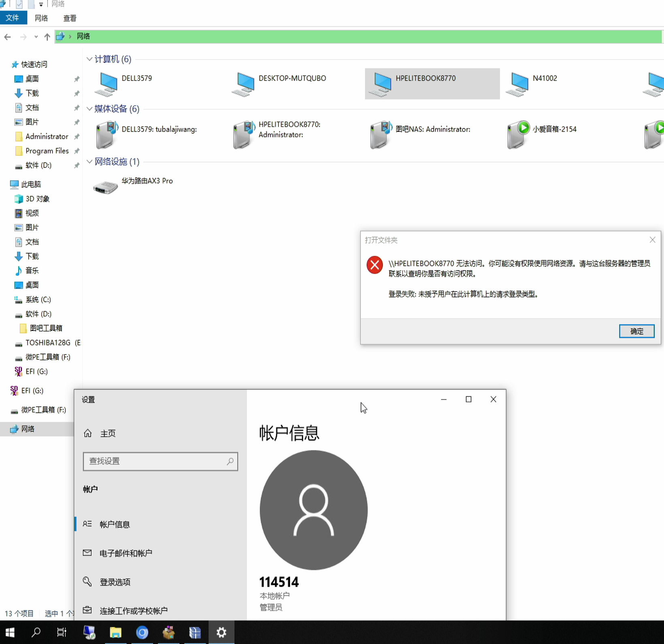Screen dimensions: 664x644
Task: Open File Explorer from taskbar
Action: (116, 632)
